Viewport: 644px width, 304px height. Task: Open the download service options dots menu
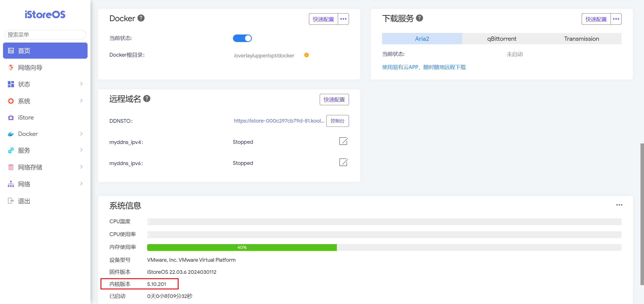tap(616, 19)
